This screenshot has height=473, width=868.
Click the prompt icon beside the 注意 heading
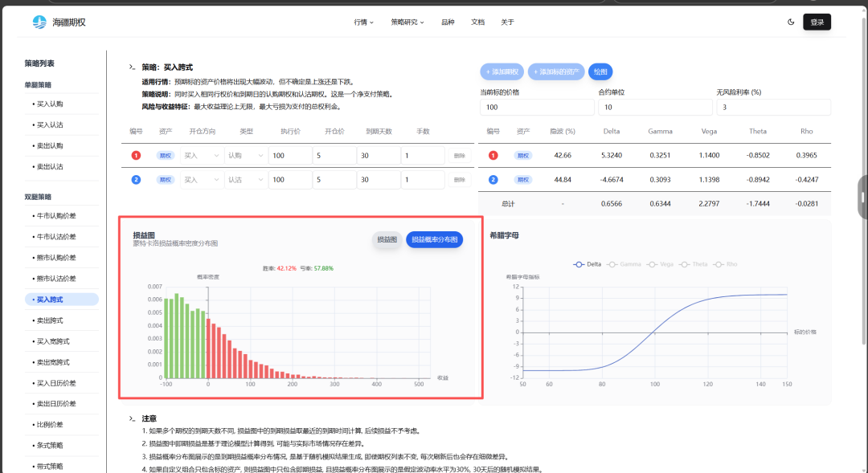point(132,418)
